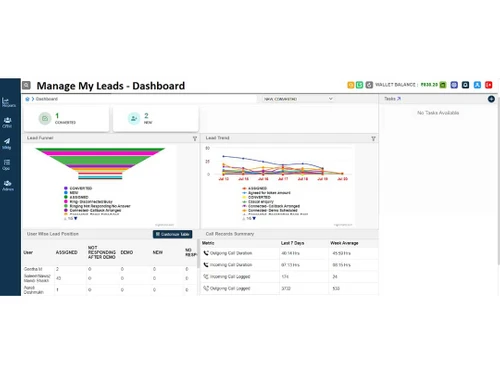Open the Tasks panel via its arrow link
The height and width of the screenshot is (375, 500).
pyautogui.click(x=399, y=99)
